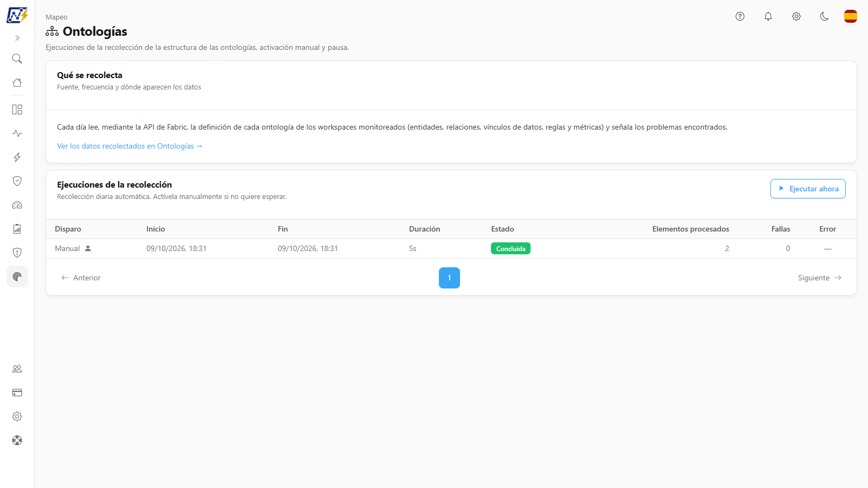Open the billing credit card icon
The width and height of the screenshot is (868, 488).
pos(17,393)
